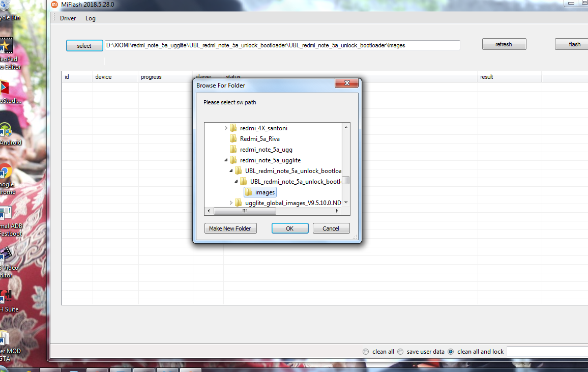Click the tree's scroll down arrow

[x=346, y=203]
